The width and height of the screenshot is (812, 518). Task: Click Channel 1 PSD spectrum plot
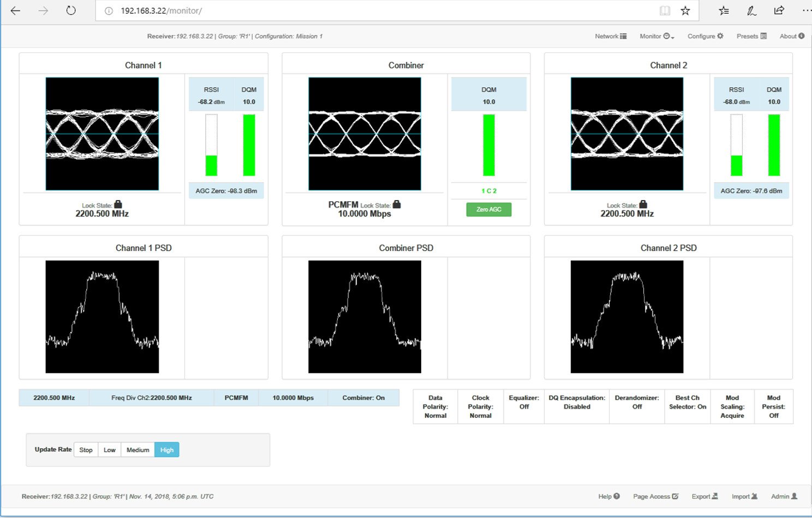(102, 317)
